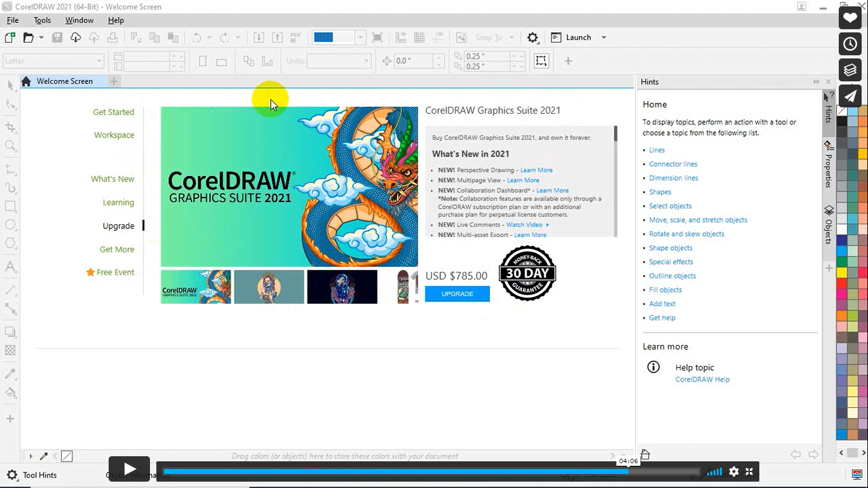This screenshot has width=868, height=488.
Task: Toggle landscape page orientation
Action: 221,62
